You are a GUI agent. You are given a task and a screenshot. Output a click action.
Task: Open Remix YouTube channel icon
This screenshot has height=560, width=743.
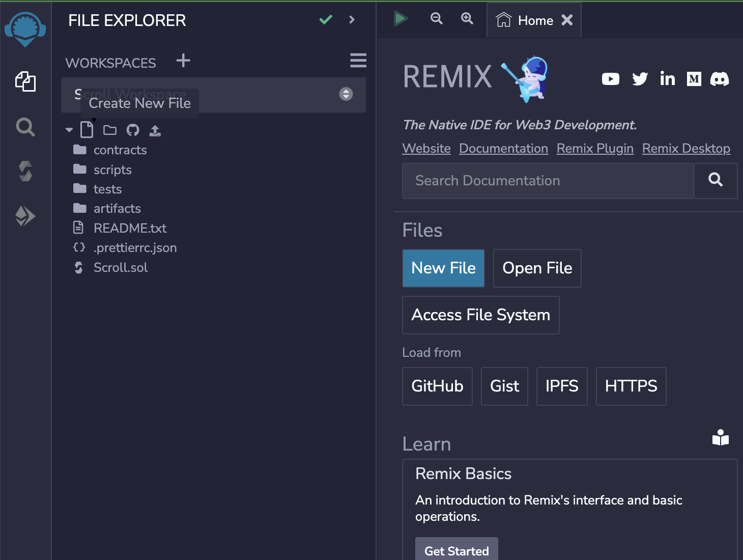coord(611,79)
